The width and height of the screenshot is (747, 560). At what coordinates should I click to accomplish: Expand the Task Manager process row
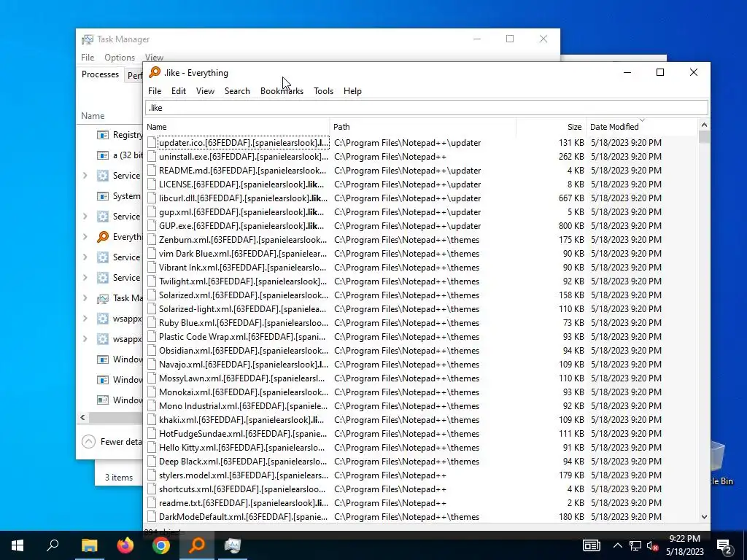tap(85, 298)
